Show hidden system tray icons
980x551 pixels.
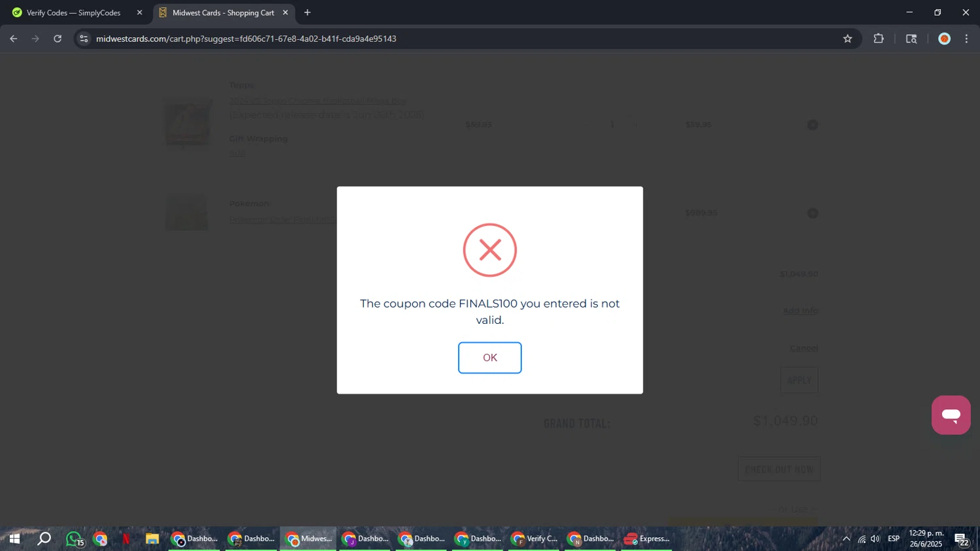tap(846, 539)
